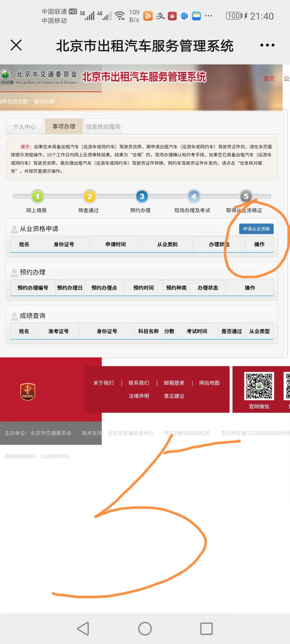290x644 pixels.
Task: Click the 预约时间 column header
Action: 144,288
